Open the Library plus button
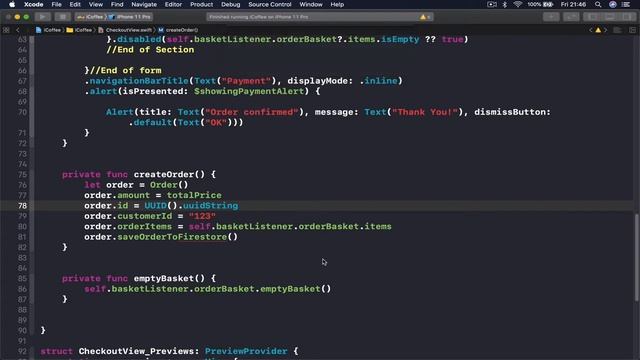The width and height of the screenshot is (640, 360). [551, 17]
